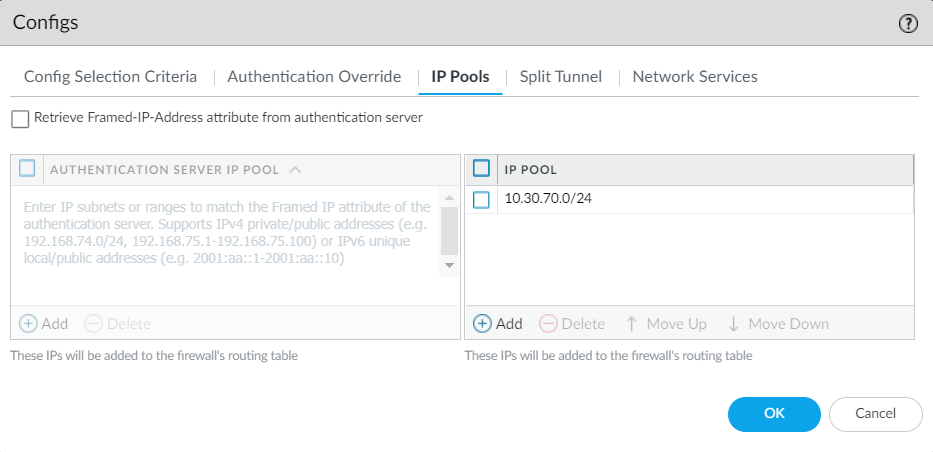Viewport: 933px width, 452px height.
Task: Toggle select-all checkbox in IP Pool header
Action: pyautogui.click(x=481, y=169)
